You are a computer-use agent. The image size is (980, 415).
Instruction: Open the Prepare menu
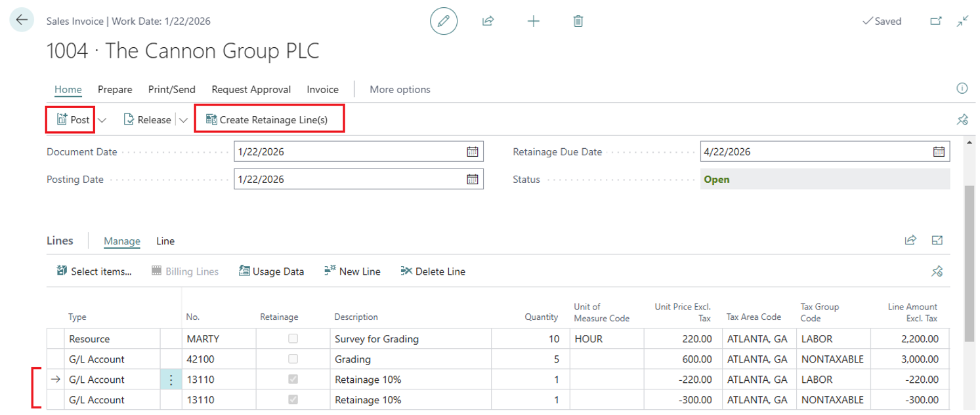click(115, 89)
